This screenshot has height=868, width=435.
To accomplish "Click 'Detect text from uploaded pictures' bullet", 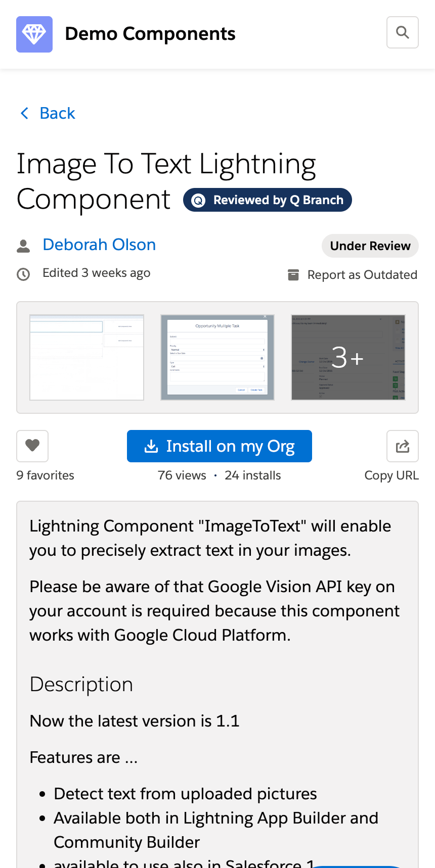I will click(185, 794).
